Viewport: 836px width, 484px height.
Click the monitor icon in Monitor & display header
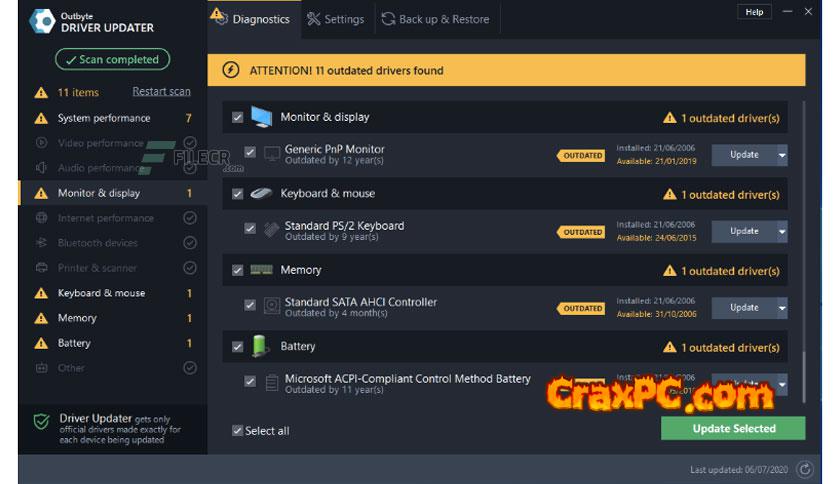[x=261, y=117]
